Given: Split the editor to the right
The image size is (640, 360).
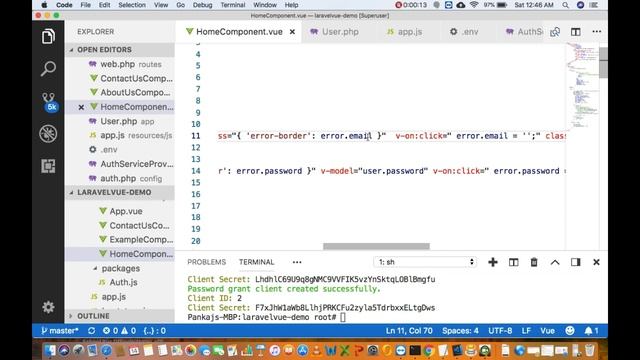Looking at the screenshot, I should [576, 32].
